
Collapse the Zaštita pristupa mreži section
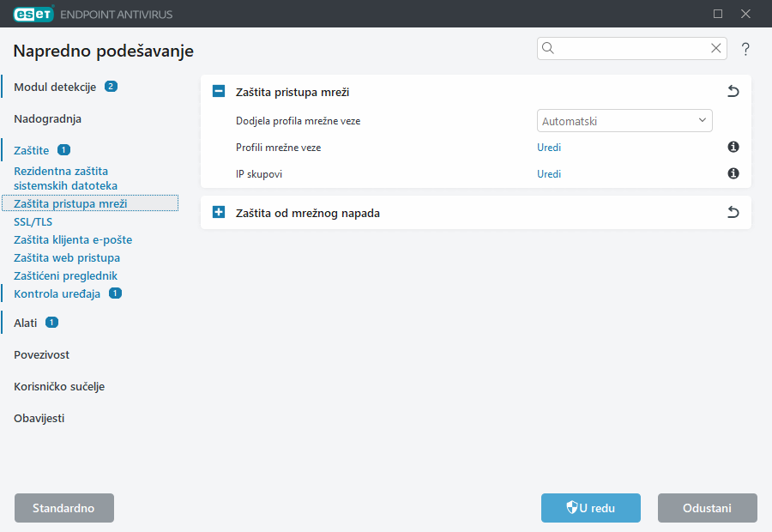(219, 92)
